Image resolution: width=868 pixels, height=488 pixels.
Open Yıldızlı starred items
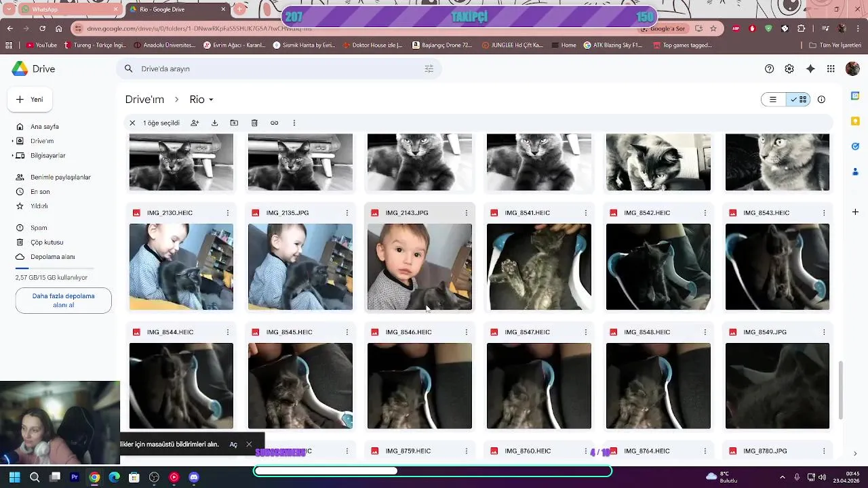coord(39,206)
